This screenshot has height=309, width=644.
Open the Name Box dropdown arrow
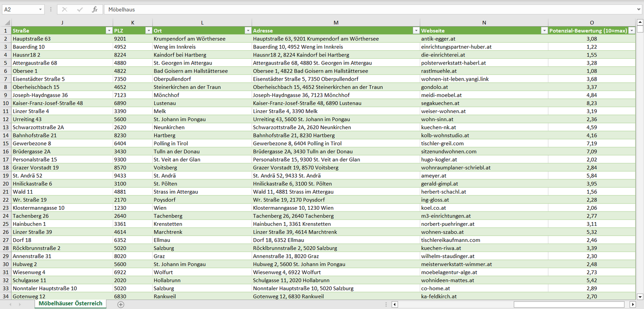[41, 9]
